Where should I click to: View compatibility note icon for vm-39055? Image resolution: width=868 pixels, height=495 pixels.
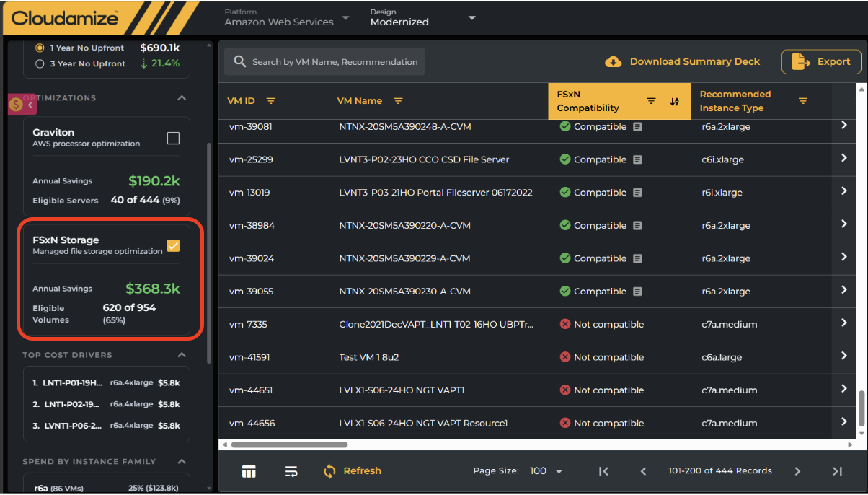(637, 292)
